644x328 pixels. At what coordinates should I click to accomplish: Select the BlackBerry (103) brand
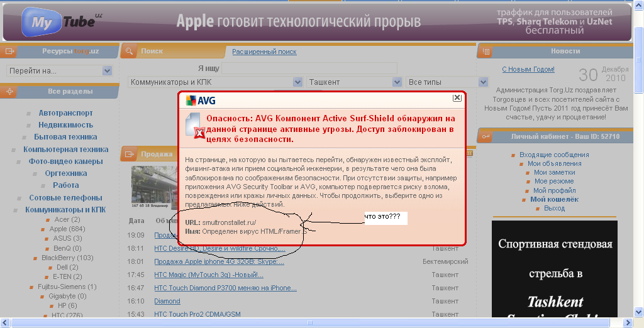(67, 258)
